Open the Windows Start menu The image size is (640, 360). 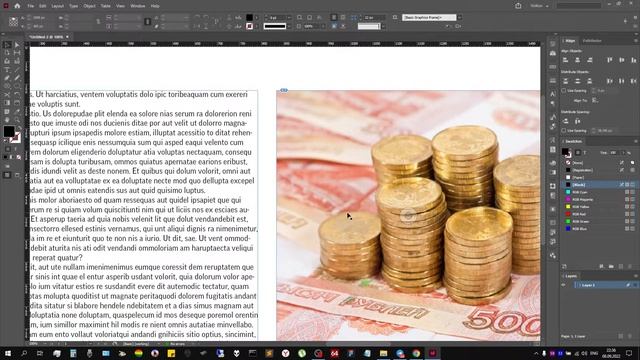point(8,353)
